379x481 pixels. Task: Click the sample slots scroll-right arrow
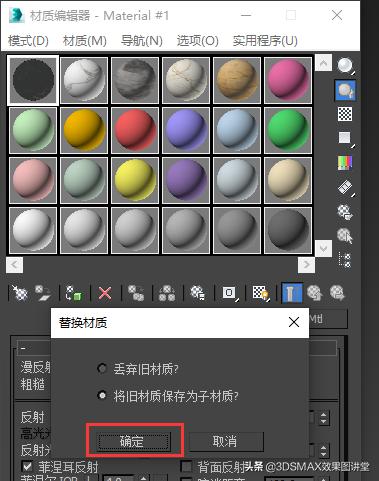306,265
